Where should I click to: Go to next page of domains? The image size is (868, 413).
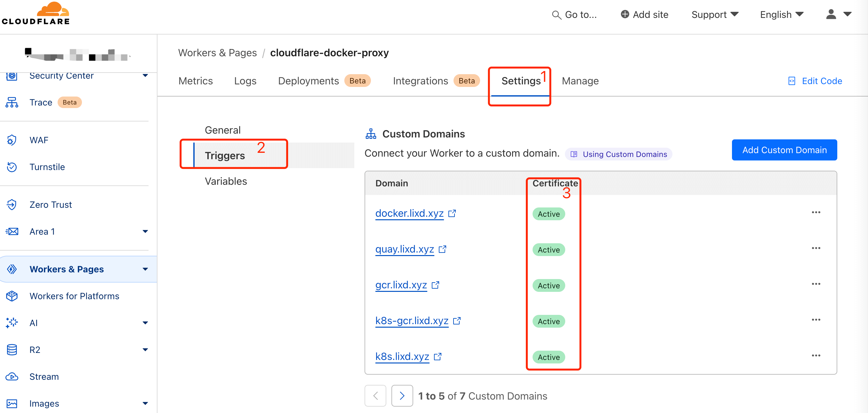tap(402, 395)
